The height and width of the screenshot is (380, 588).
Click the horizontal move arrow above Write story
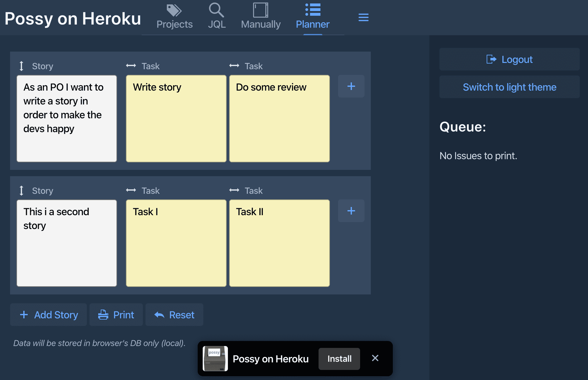(131, 66)
